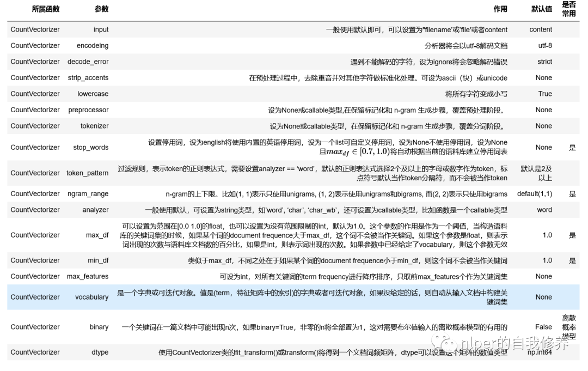Click the WeChat watermark logo icon
The image size is (588, 371).
coord(444,343)
